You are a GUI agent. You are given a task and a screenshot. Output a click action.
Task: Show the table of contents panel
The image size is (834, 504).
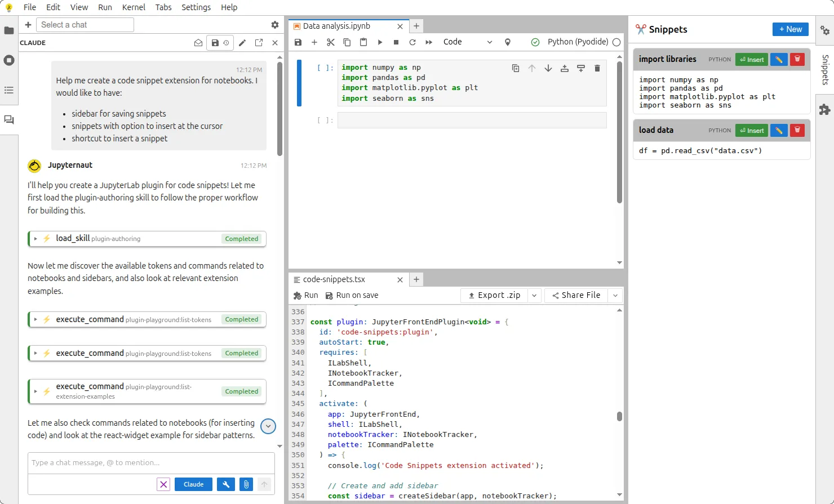pos(9,90)
